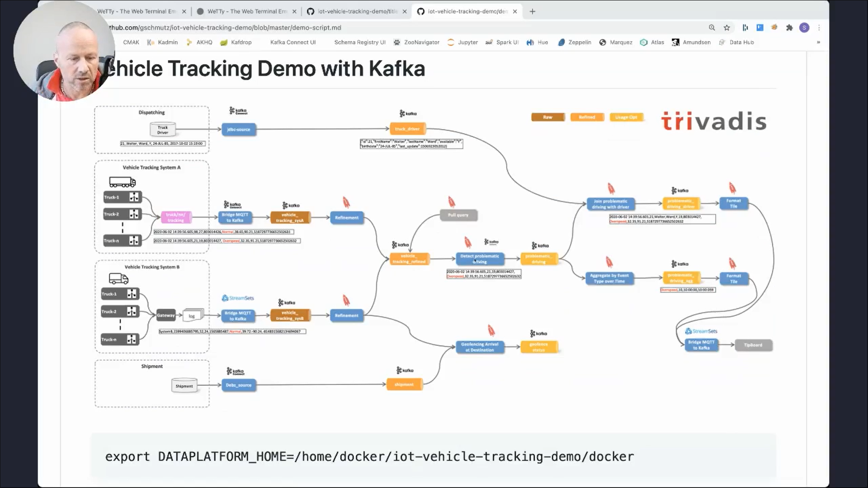Click the bookmark star icon
This screenshot has height=488, width=868.
click(x=726, y=28)
